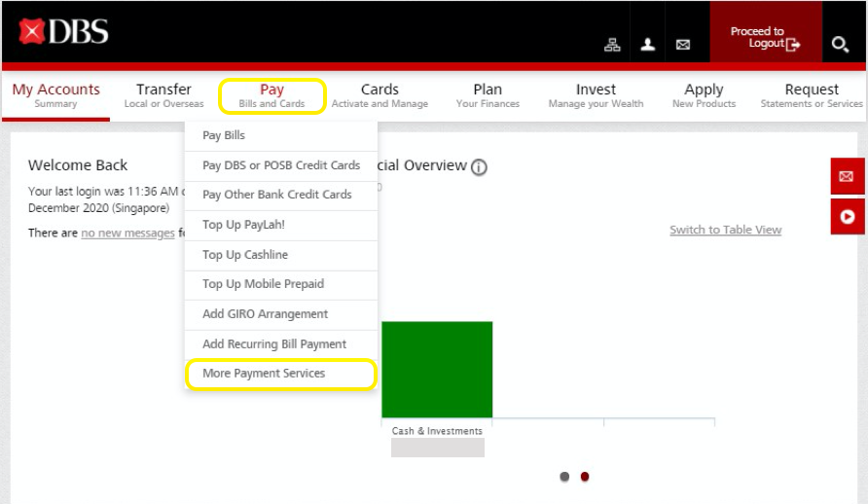Viewport: 868px width, 504px height.
Task: Open the sitemap icon in header
Action: tap(612, 45)
